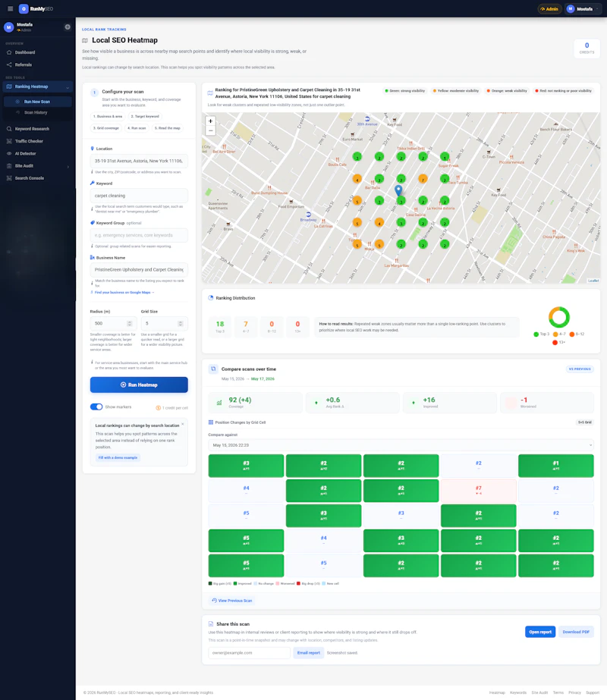Click the Search Console sidebar icon

click(x=9, y=178)
